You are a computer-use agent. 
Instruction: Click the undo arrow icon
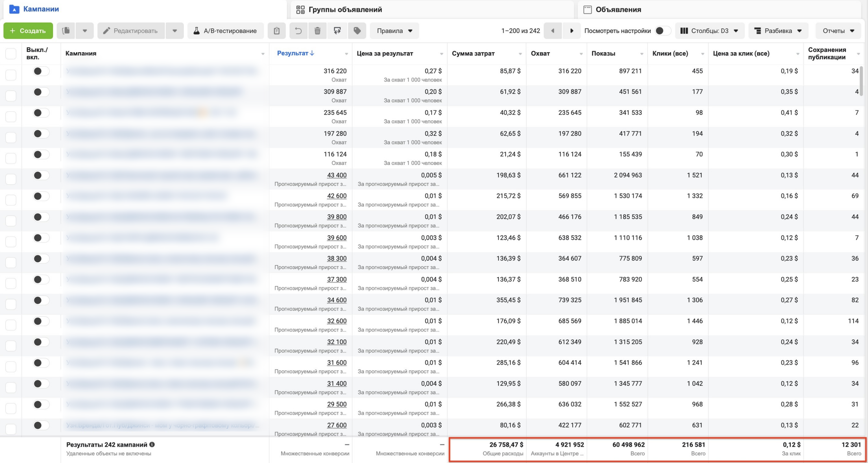pyautogui.click(x=298, y=31)
